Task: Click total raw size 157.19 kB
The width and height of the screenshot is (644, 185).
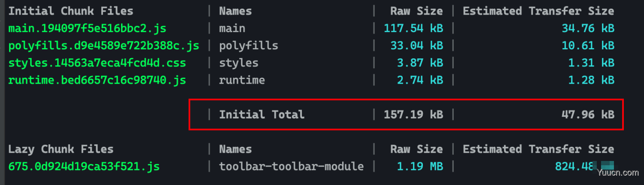Action: point(413,115)
